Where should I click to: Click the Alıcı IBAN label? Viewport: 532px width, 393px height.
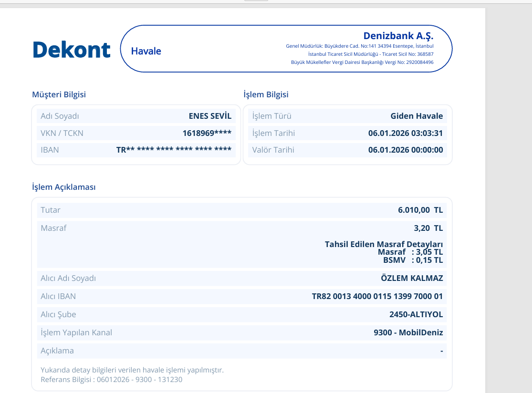pos(58,296)
